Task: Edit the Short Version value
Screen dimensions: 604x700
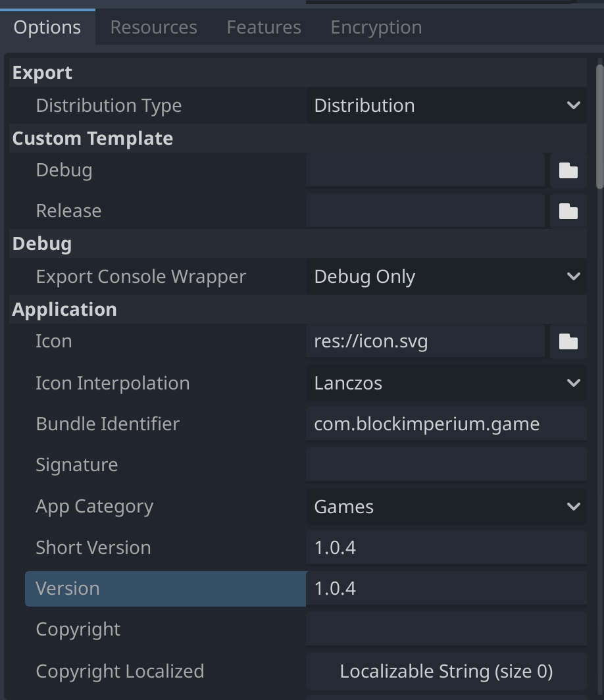Action: pyautogui.click(x=446, y=547)
